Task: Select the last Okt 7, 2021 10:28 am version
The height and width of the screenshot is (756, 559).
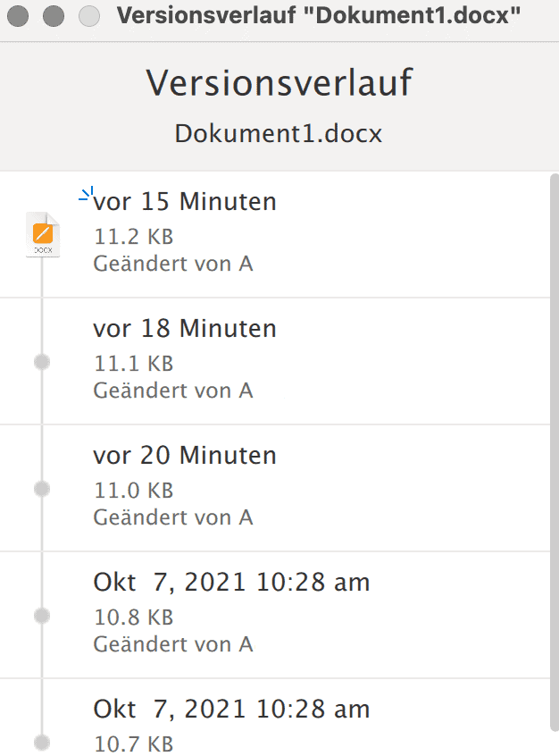Action: [275, 718]
